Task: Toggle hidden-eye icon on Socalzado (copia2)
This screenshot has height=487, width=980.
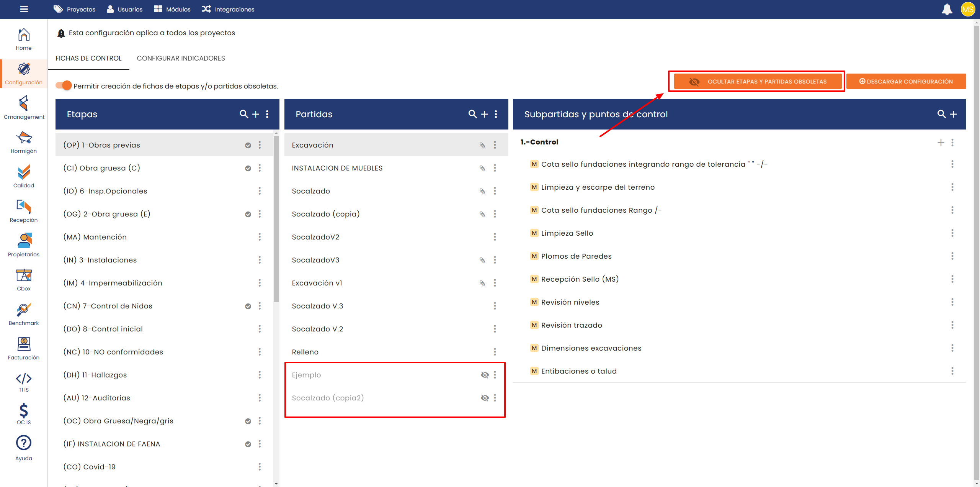Action: point(485,398)
